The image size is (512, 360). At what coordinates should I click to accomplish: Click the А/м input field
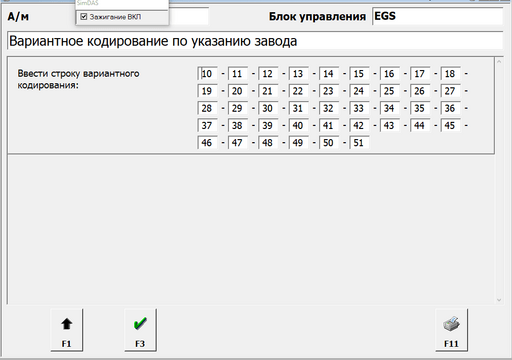pos(188,16)
